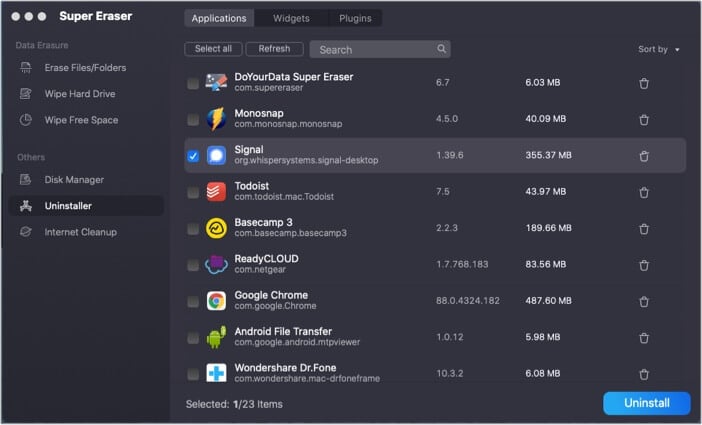The width and height of the screenshot is (702, 425).
Task: Switch to the Plugins tab
Action: coord(355,18)
